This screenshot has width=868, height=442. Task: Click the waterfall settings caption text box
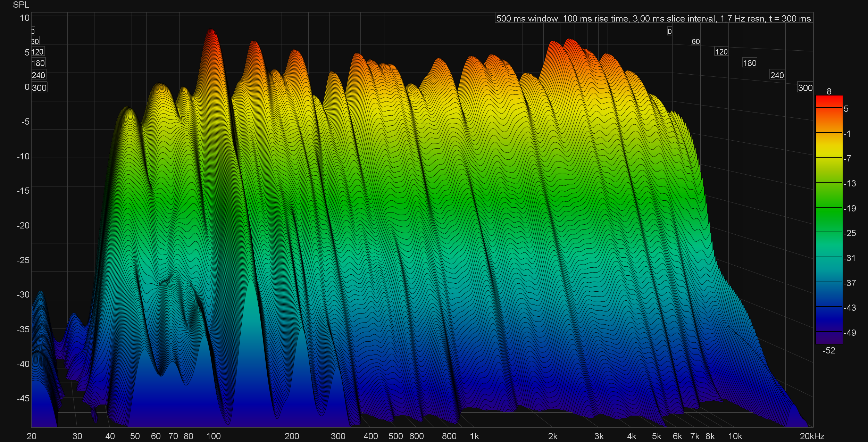pyautogui.click(x=653, y=18)
